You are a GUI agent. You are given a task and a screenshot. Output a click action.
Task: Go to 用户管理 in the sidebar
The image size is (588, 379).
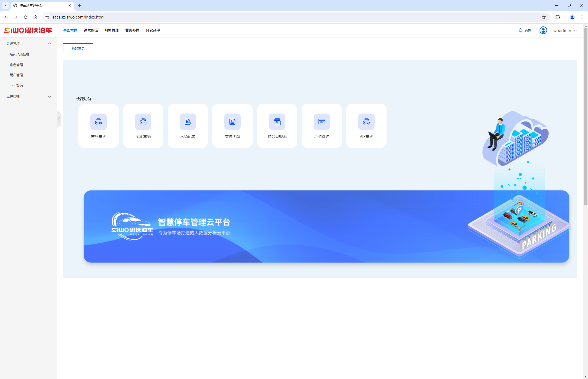pos(16,75)
